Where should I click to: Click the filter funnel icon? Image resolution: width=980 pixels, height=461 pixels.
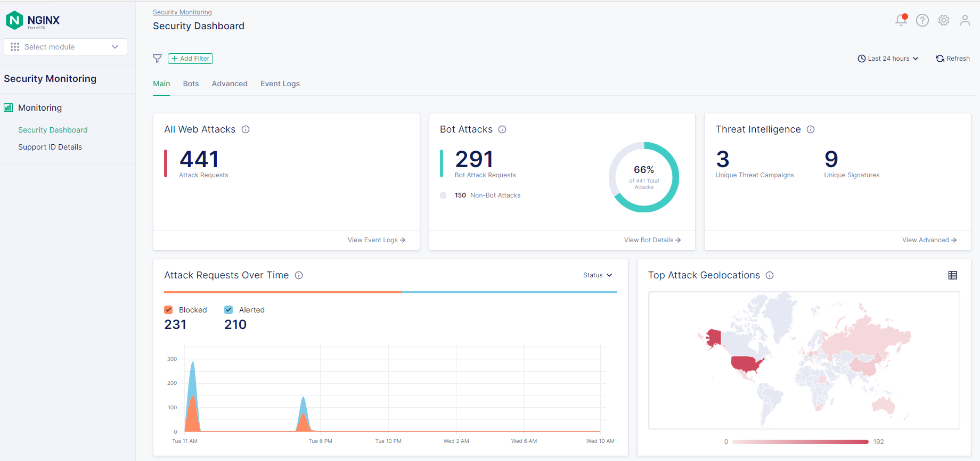click(x=157, y=59)
